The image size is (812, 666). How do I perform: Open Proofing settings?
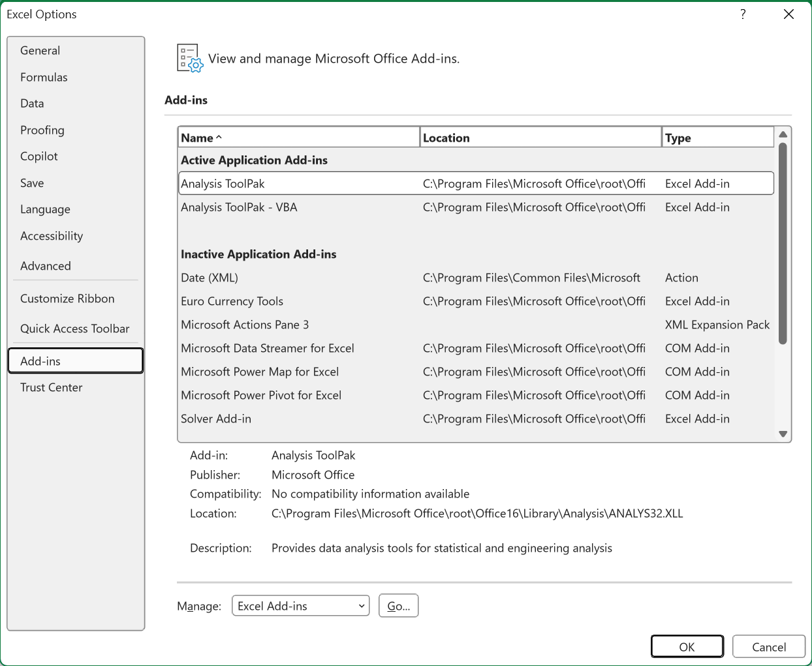coord(76,130)
